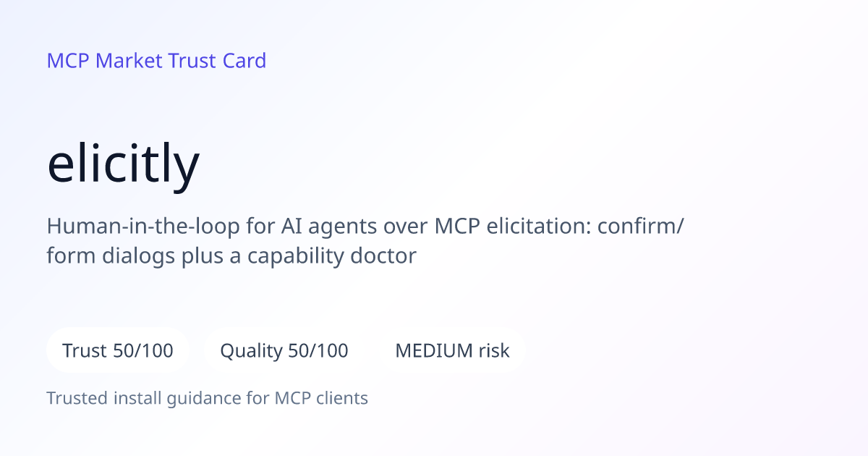The image size is (868, 456).
Task: Click the word MEDIUM in the risk badge
Action: point(433,351)
